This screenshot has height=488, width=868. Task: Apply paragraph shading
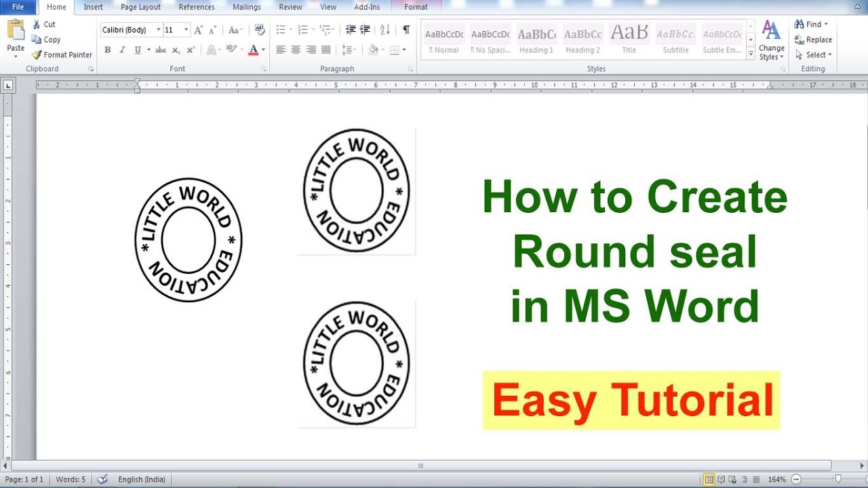[372, 49]
